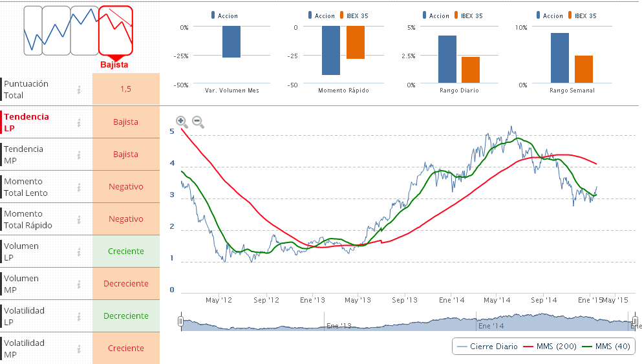Click the blue Var. Volumen Mes bar
Viewport: 642px width, 364px height.
[x=231, y=42]
